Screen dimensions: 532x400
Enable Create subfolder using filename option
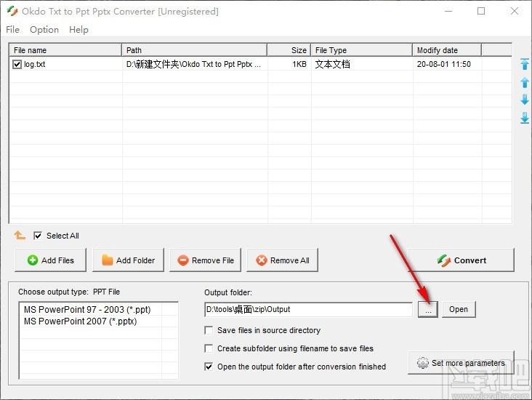click(x=209, y=348)
